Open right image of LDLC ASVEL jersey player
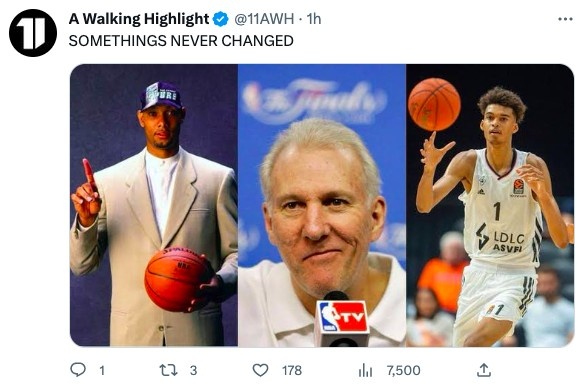The height and width of the screenshot is (387, 580). pos(490,205)
